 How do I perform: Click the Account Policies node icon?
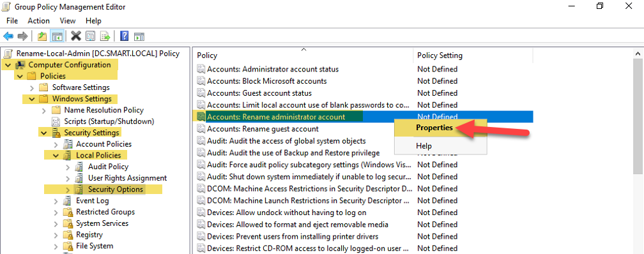pos(68,144)
